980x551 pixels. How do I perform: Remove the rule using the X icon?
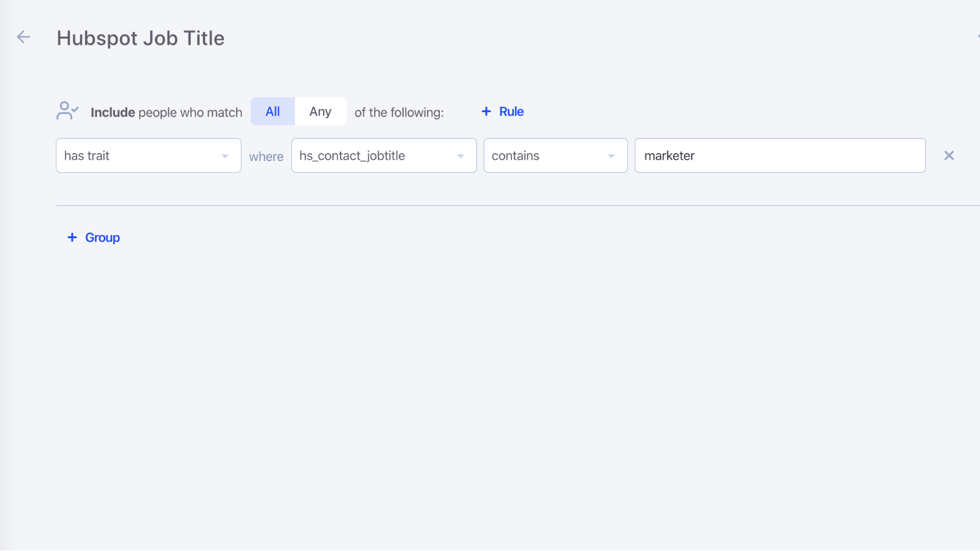[x=948, y=156]
